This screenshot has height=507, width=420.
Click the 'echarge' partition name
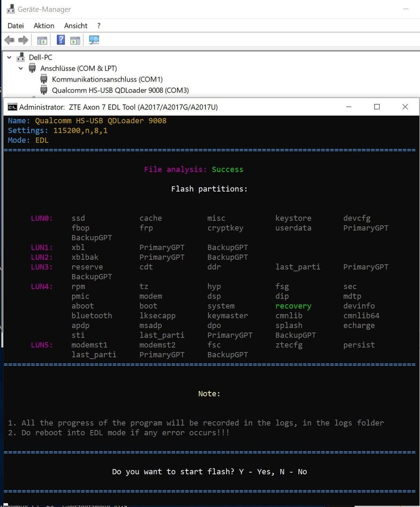359,326
